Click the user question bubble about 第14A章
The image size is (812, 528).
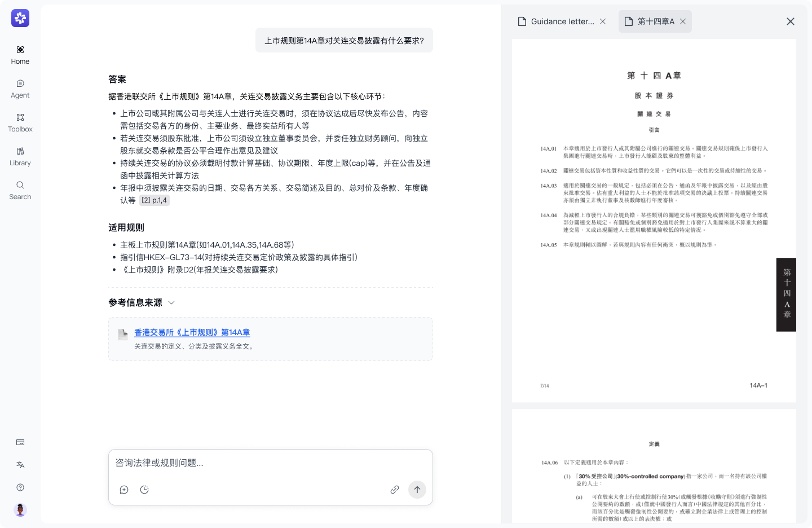point(344,40)
